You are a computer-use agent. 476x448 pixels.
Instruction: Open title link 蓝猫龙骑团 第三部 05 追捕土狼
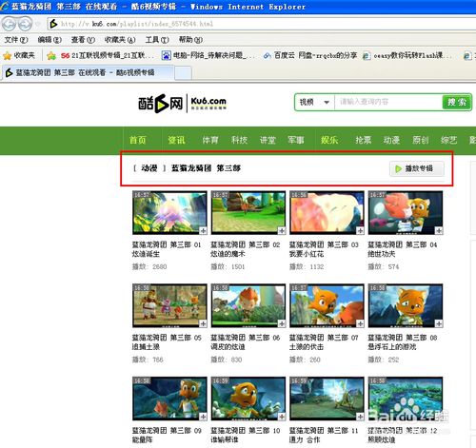pyautogui.click(x=167, y=342)
